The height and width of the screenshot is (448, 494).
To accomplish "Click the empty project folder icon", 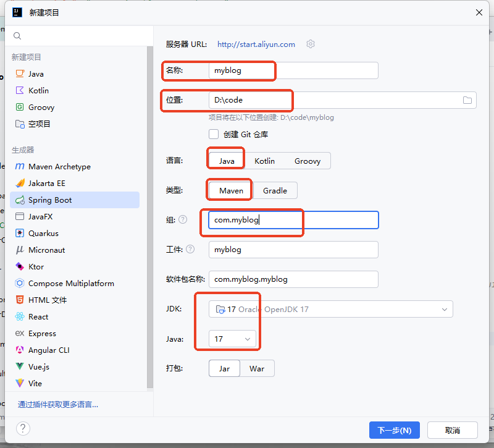I will tap(20, 124).
